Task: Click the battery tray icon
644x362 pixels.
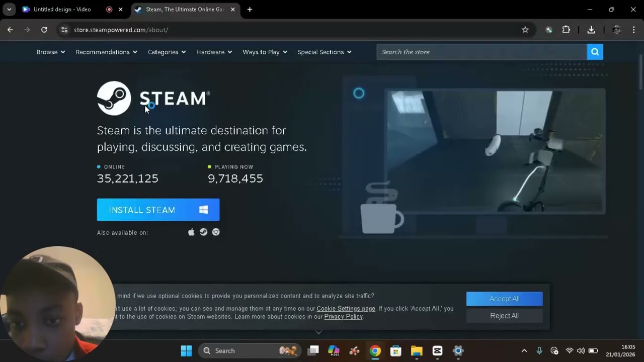Action: [x=593, y=351]
